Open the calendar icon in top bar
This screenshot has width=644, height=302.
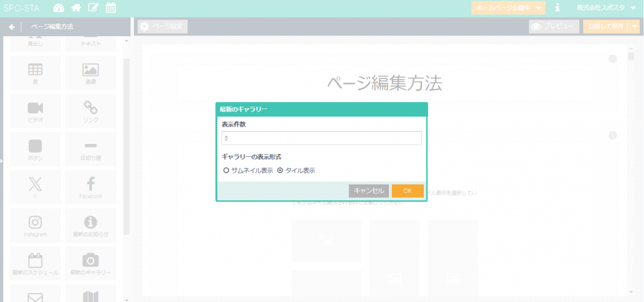110,8
